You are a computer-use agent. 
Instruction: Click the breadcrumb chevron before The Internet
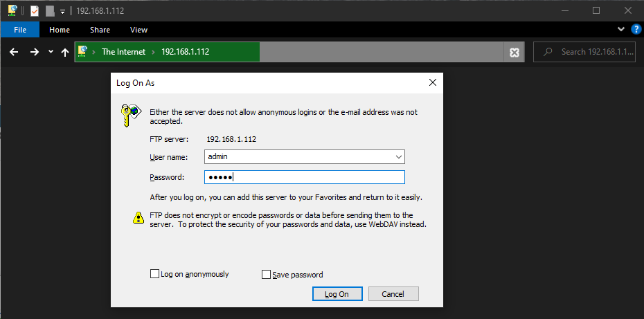[x=93, y=52]
